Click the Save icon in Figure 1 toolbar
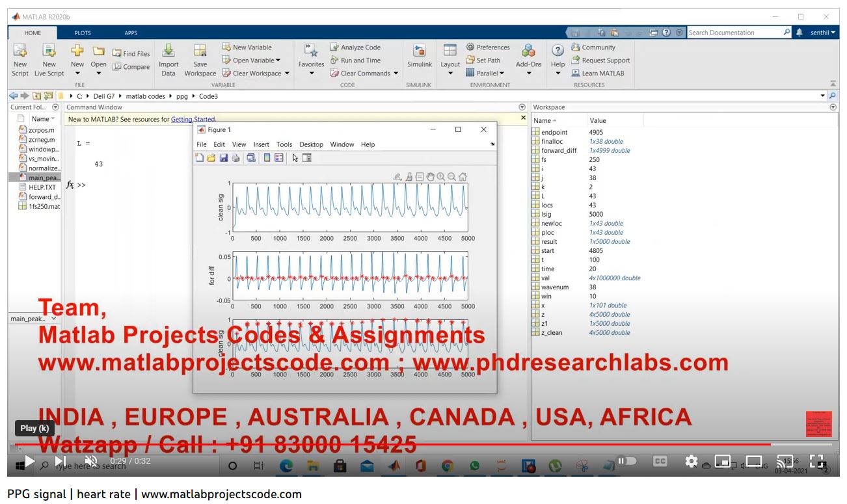Screen dimensions: 847x504 pos(223,158)
